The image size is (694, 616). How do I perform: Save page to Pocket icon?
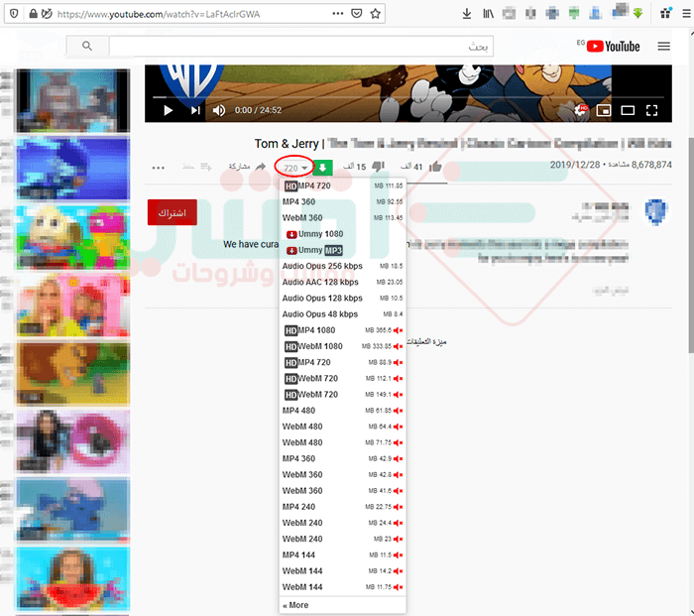click(x=356, y=14)
